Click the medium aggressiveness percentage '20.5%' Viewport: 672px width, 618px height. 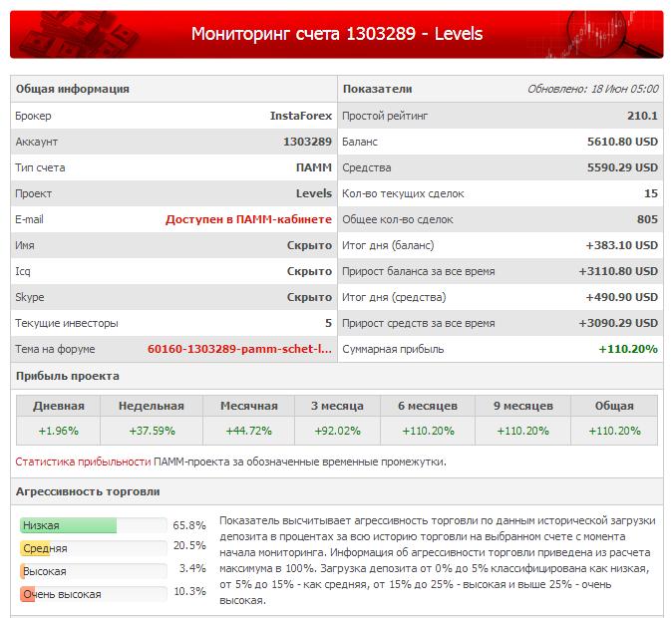189,545
